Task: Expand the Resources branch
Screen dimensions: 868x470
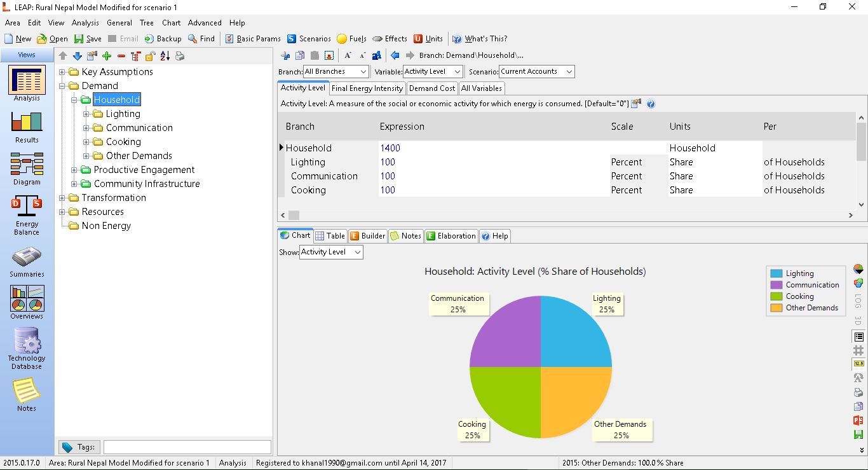Action: click(62, 212)
